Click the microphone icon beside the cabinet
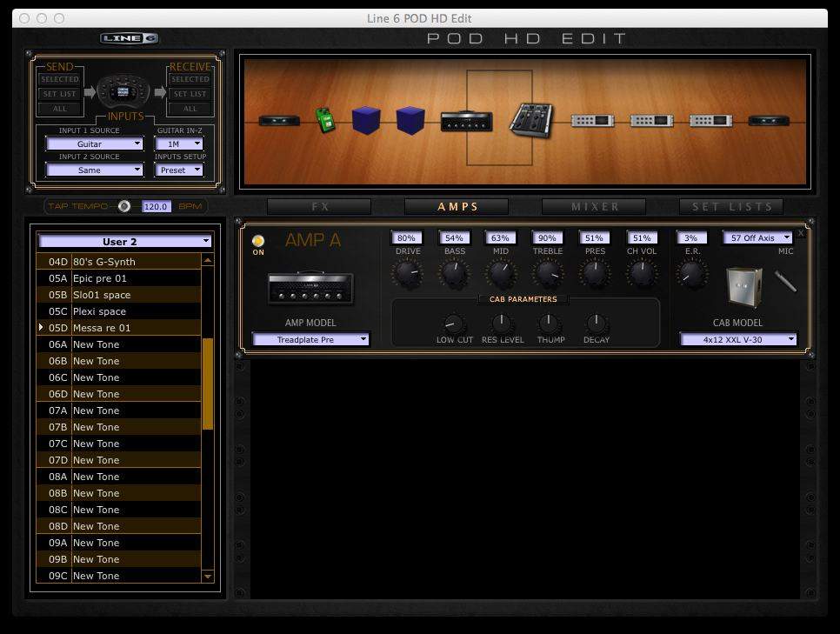 click(x=785, y=282)
